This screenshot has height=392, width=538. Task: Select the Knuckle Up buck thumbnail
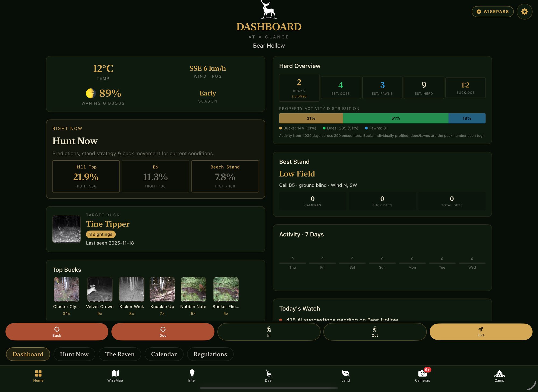pos(162,289)
